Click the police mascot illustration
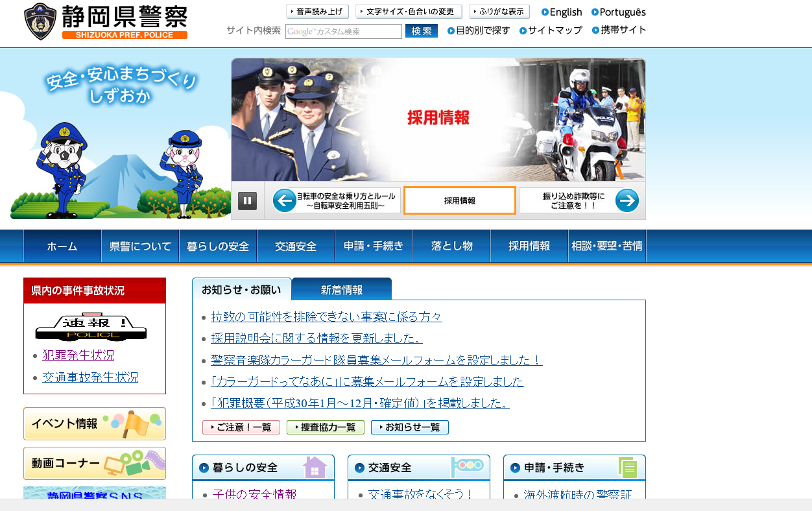 tap(121, 170)
